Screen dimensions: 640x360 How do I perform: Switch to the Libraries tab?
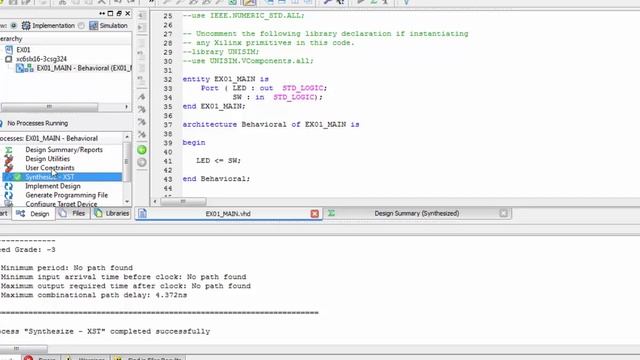point(111,213)
